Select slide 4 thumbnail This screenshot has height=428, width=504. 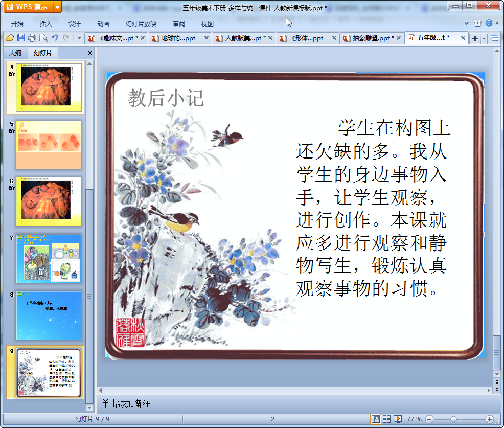point(49,87)
